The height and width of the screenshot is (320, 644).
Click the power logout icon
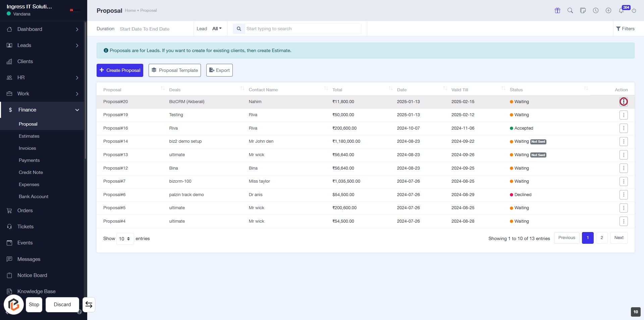634,10
